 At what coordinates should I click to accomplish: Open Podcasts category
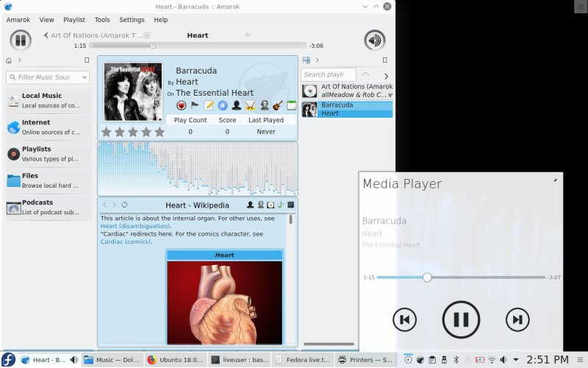pos(49,207)
